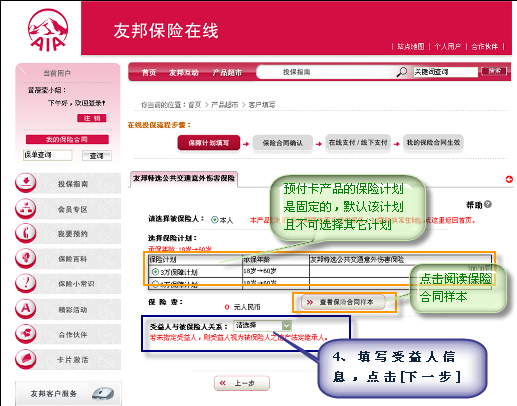Open the 个人用户 header link
The height and width of the screenshot is (406, 517).
click(448, 46)
